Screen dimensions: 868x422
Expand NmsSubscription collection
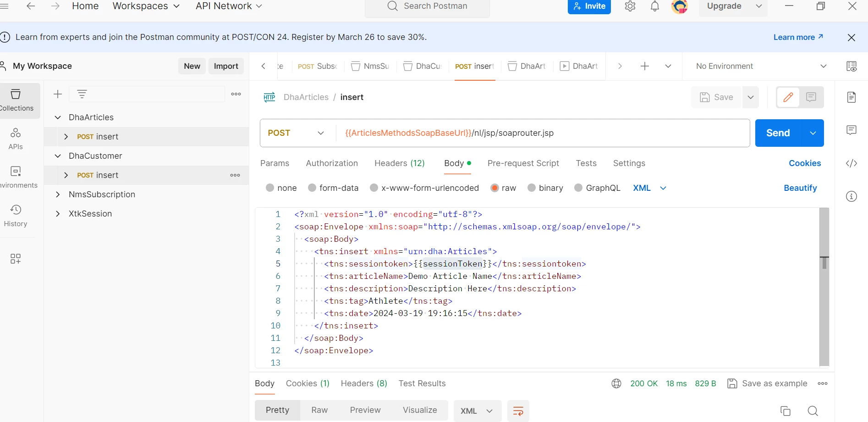[x=58, y=194]
